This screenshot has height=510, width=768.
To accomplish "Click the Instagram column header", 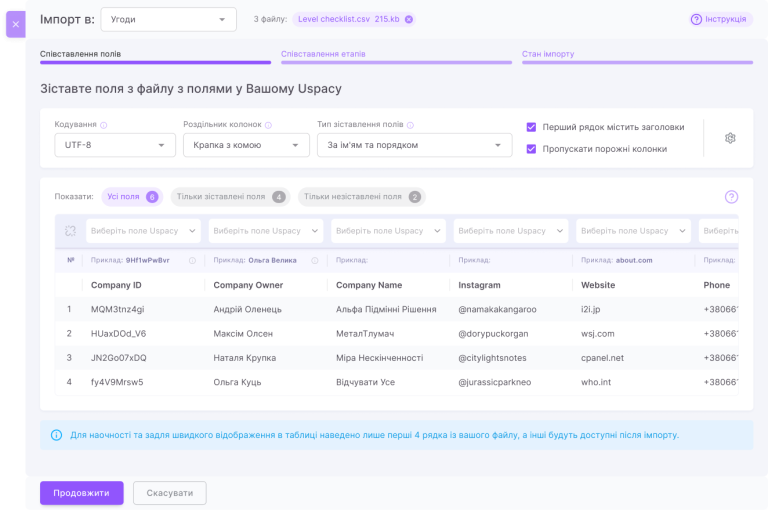I will (480, 285).
